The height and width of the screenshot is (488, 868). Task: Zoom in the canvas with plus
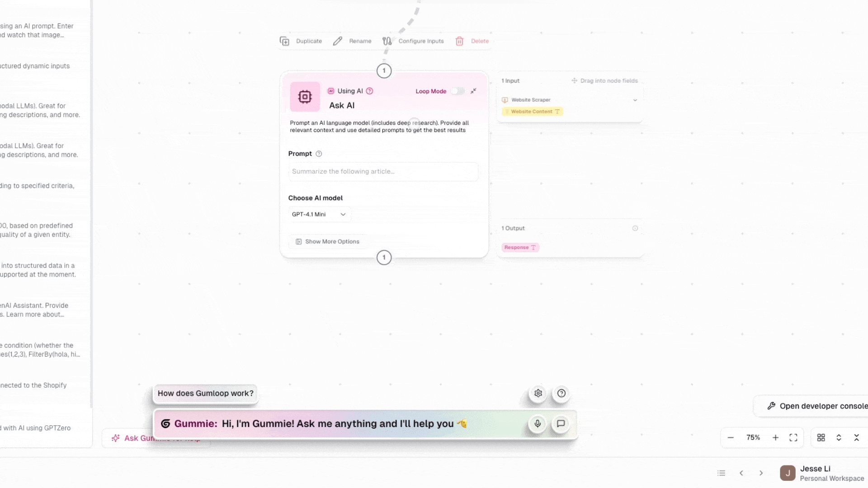(x=775, y=437)
